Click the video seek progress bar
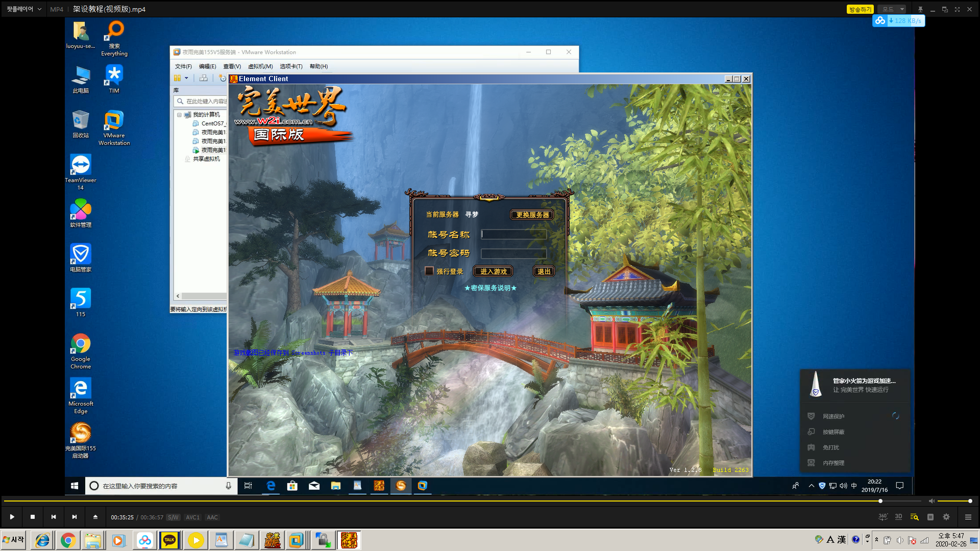This screenshot has width=980, height=551. 459,501
